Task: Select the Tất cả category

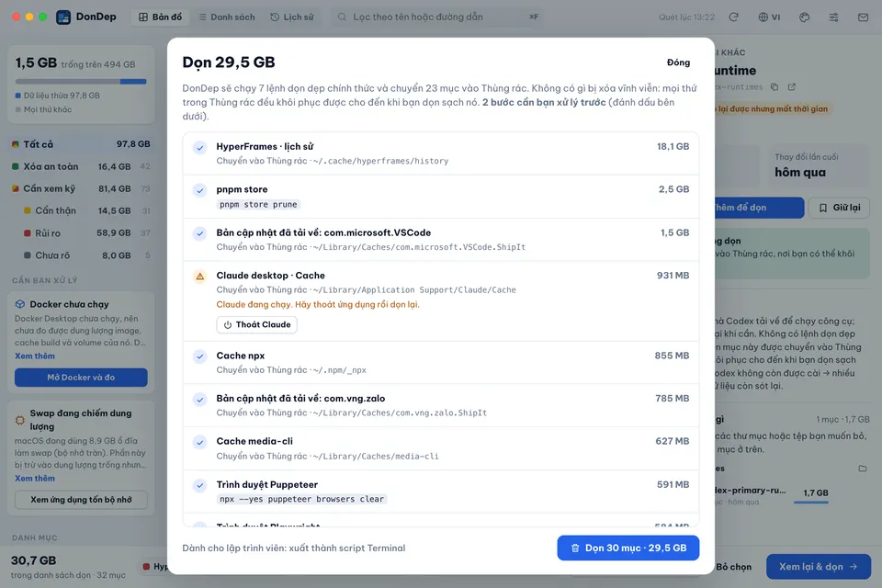Action: [81, 144]
